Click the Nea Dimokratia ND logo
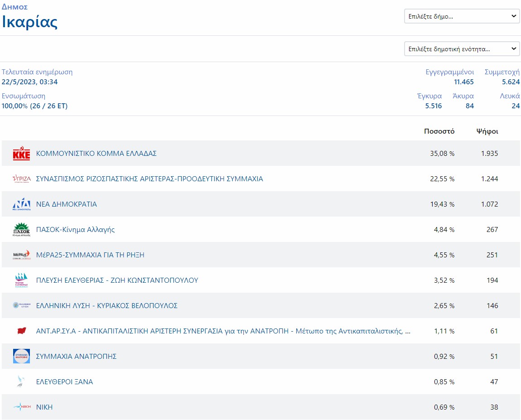This screenshot has width=521, height=420. pos(21,204)
